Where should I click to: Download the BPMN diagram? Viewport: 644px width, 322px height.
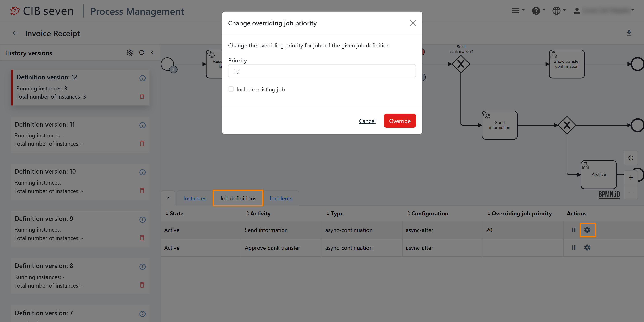point(629,33)
